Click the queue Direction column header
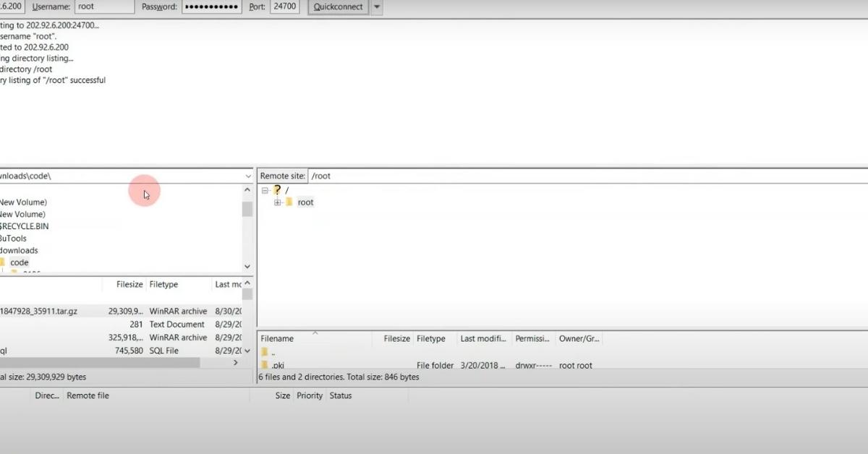868x454 pixels. point(47,395)
